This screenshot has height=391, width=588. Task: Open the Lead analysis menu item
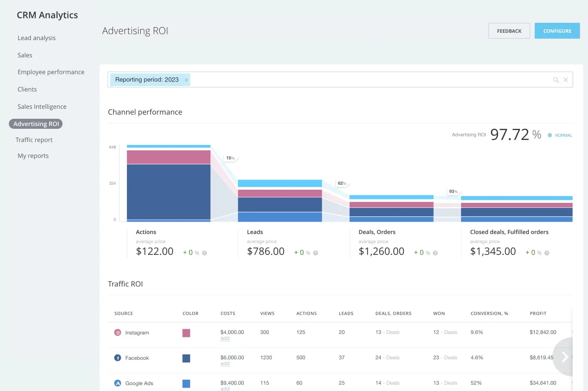click(37, 38)
